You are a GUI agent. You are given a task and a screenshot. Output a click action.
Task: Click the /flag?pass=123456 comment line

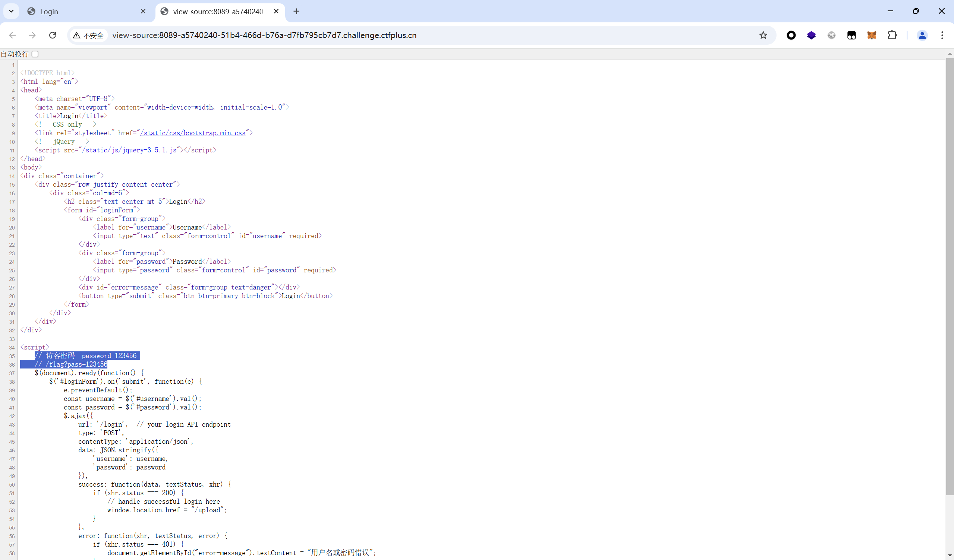click(x=71, y=364)
